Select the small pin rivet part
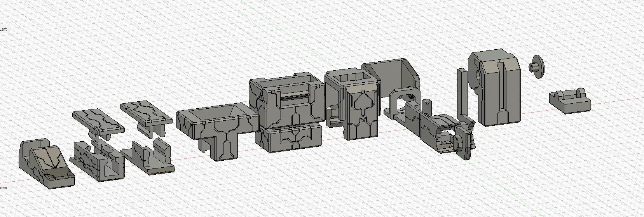 (x=537, y=66)
